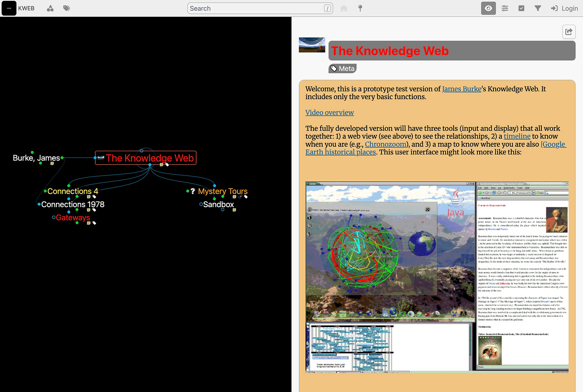583x392 pixels.
Task: Select the Connections 4 node
Action: (72, 191)
